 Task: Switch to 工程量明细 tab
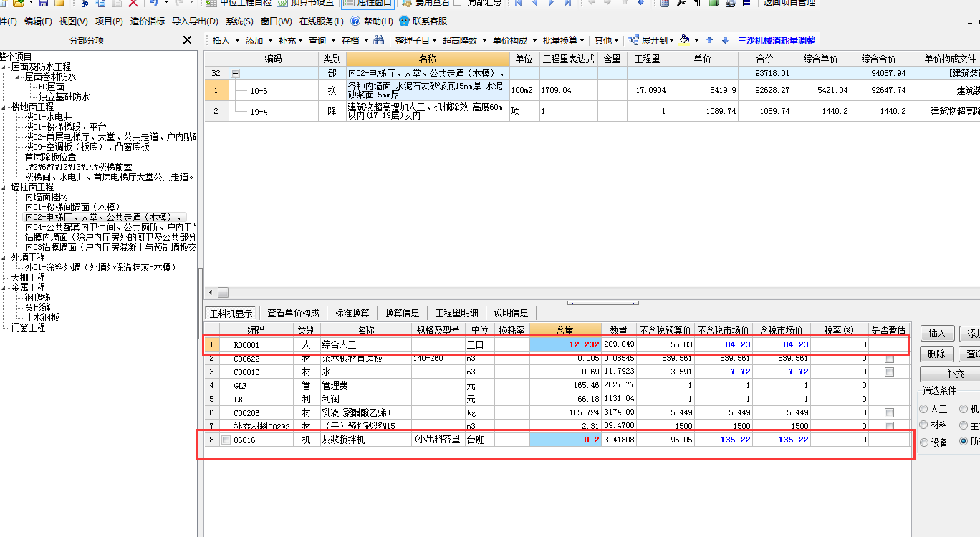457,313
